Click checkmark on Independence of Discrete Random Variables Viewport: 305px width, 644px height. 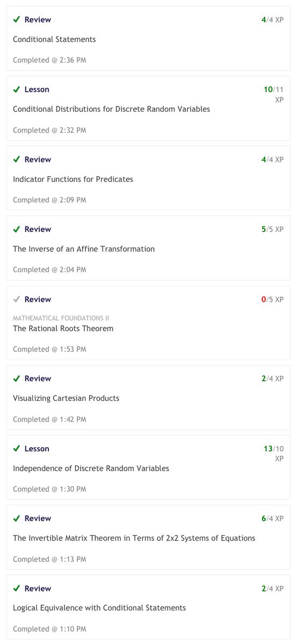click(17, 449)
